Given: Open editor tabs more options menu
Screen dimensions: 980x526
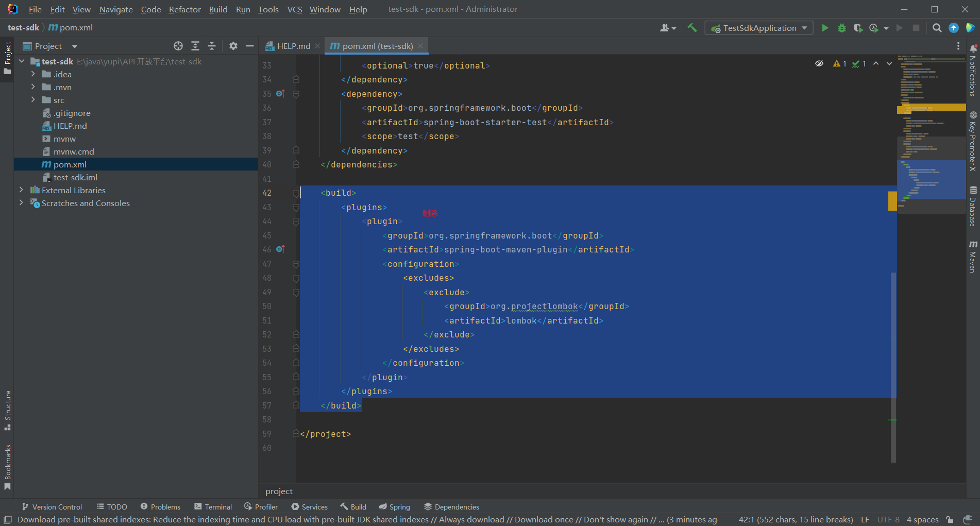Looking at the screenshot, I should (x=958, y=46).
